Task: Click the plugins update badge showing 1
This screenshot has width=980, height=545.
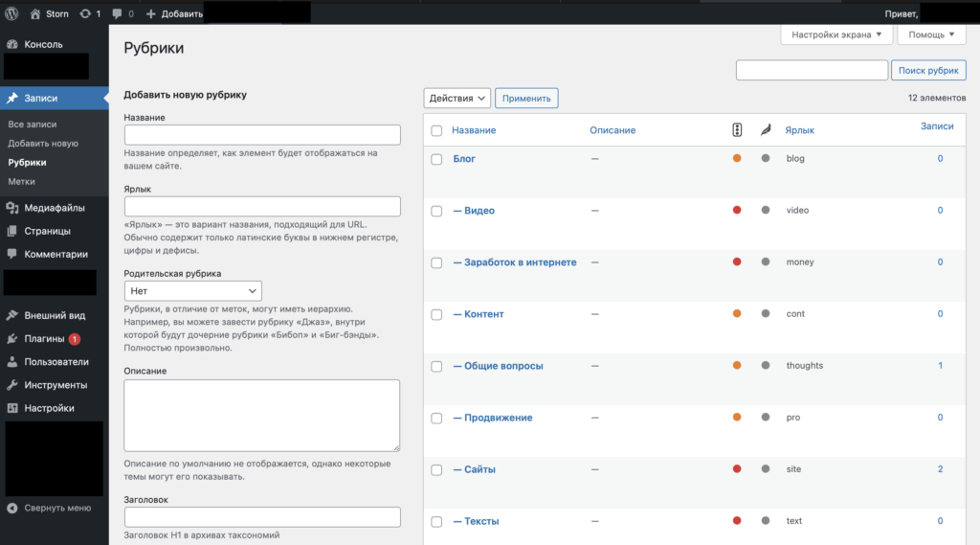Action: 75,339
